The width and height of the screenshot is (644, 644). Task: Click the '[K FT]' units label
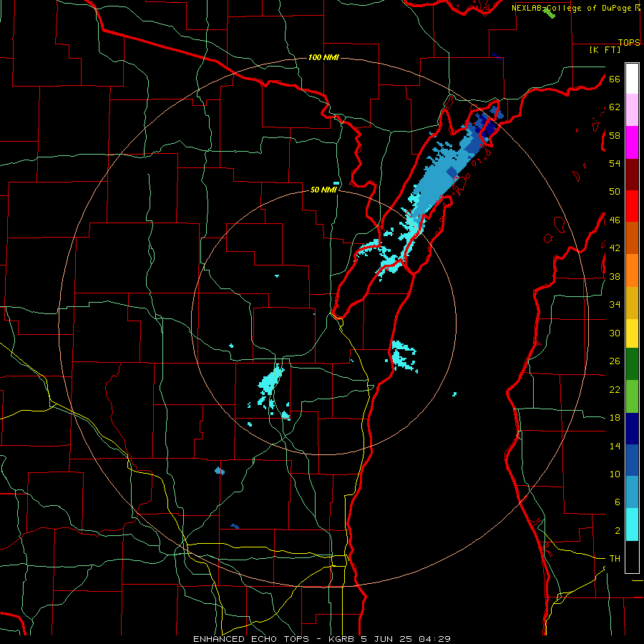[605, 49]
